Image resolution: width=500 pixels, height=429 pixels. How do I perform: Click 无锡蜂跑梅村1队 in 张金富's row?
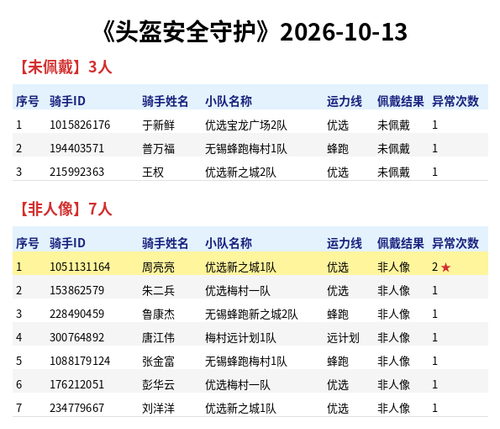click(x=246, y=361)
